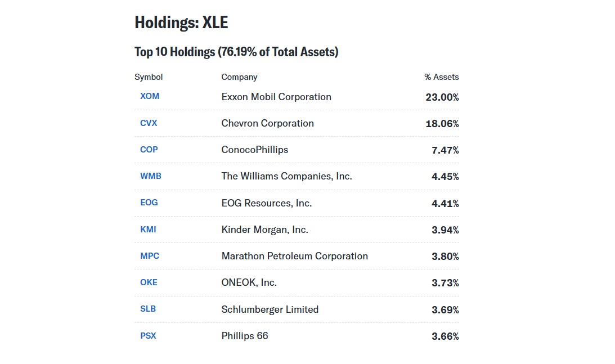
Task: Open the OKE symbol link
Action: click(x=149, y=282)
